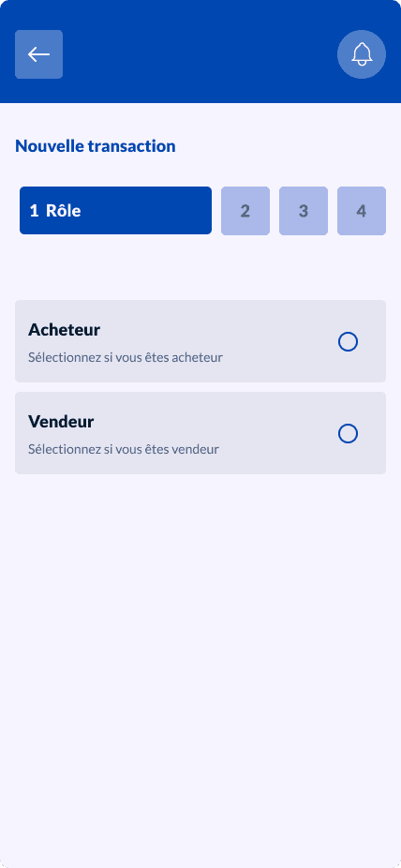This screenshot has height=868, width=401.
Task: Tap the circular background of the bell button
Action: click(362, 54)
